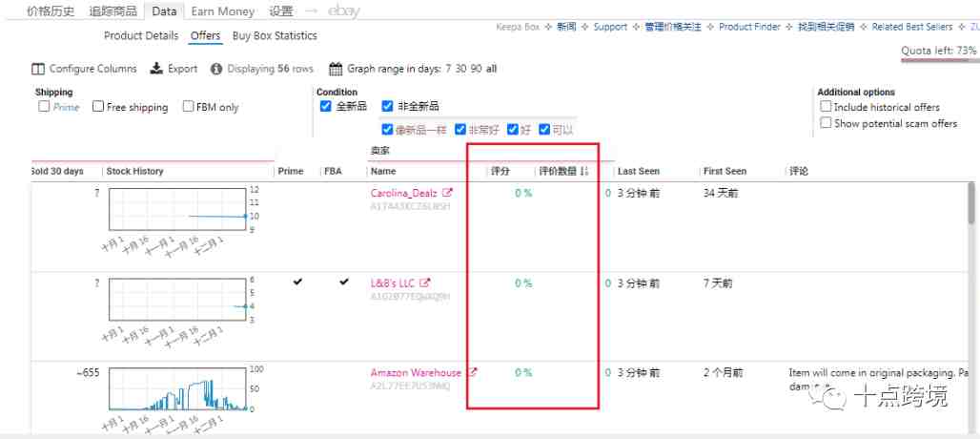Enable the Free shipping filter
This screenshot has height=439, width=980.
click(98, 106)
